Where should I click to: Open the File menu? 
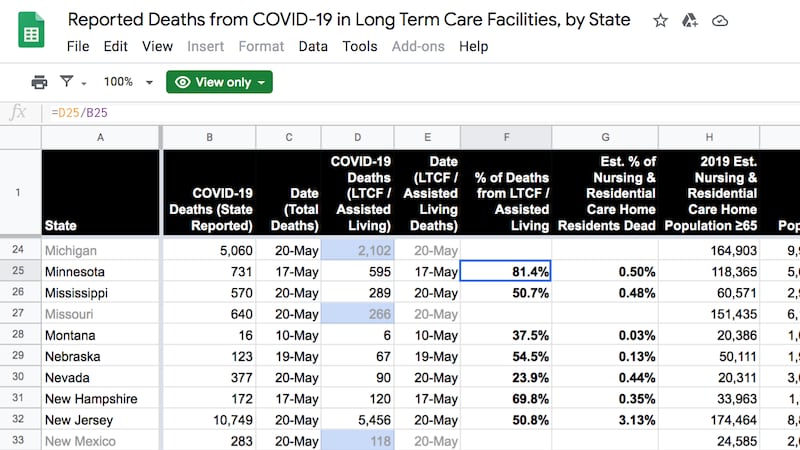(78, 46)
